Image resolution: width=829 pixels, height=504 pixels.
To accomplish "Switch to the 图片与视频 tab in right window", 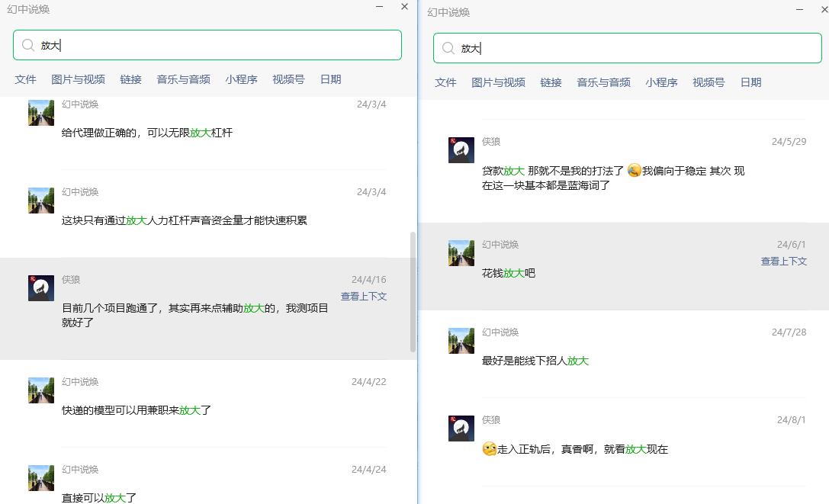I will click(498, 82).
